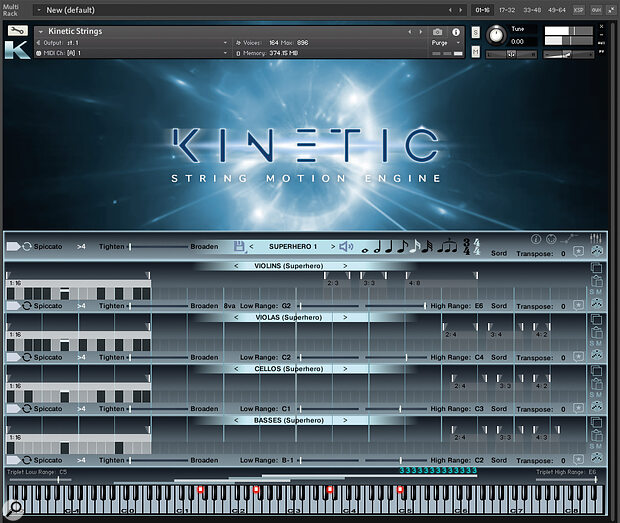The width and height of the screenshot is (620, 523).
Task: Click the star favorite icon in the global row
Action: pos(578,251)
